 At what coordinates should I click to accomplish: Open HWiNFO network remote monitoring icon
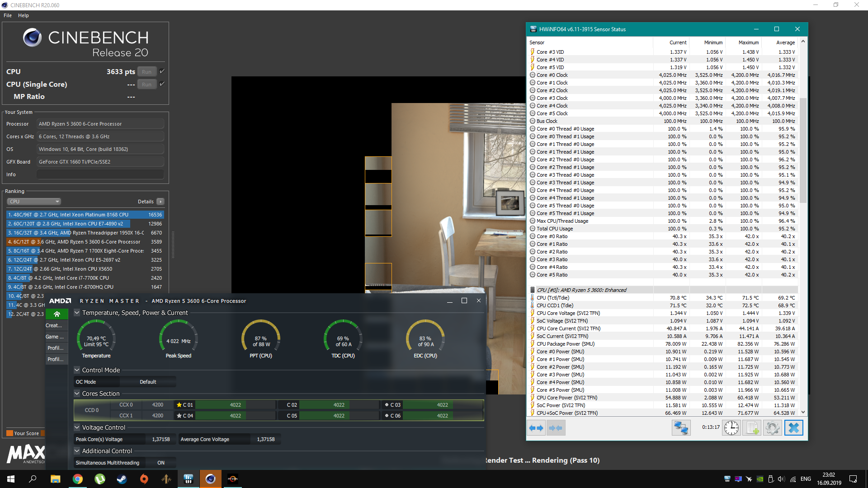pos(681,428)
